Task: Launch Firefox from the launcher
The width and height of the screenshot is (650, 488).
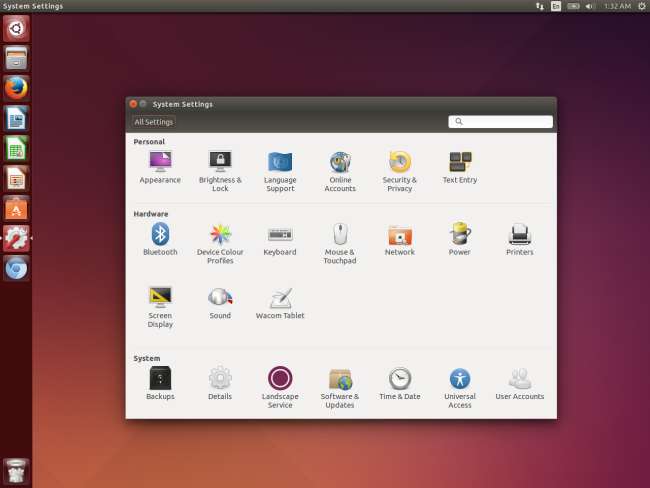Action: pos(16,88)
